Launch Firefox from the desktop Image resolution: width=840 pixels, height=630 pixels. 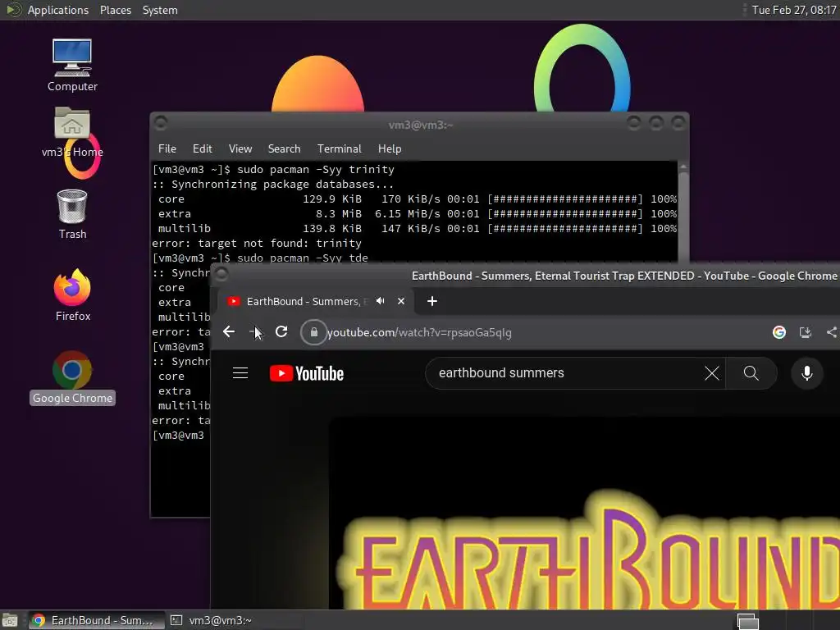pos(72,295)
